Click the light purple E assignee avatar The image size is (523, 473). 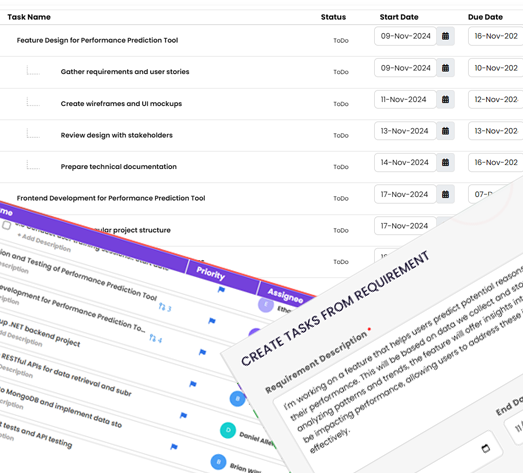pos(266,305)
